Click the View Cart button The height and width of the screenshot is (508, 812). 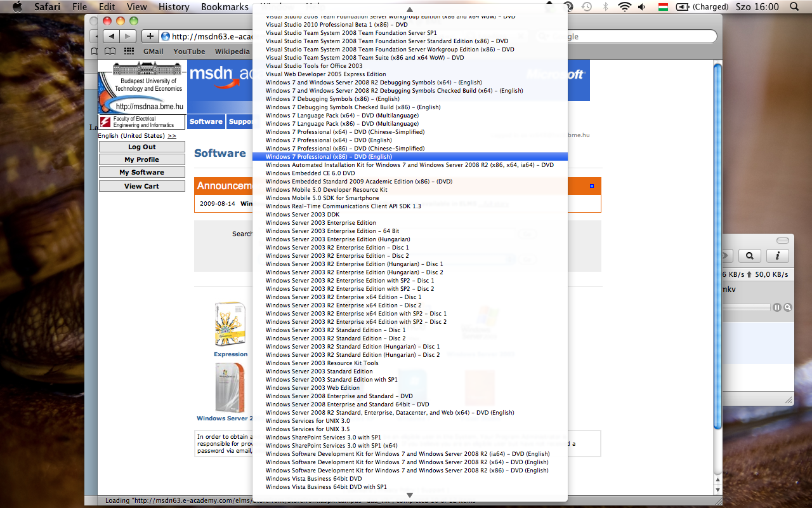[x=142, y=186]
